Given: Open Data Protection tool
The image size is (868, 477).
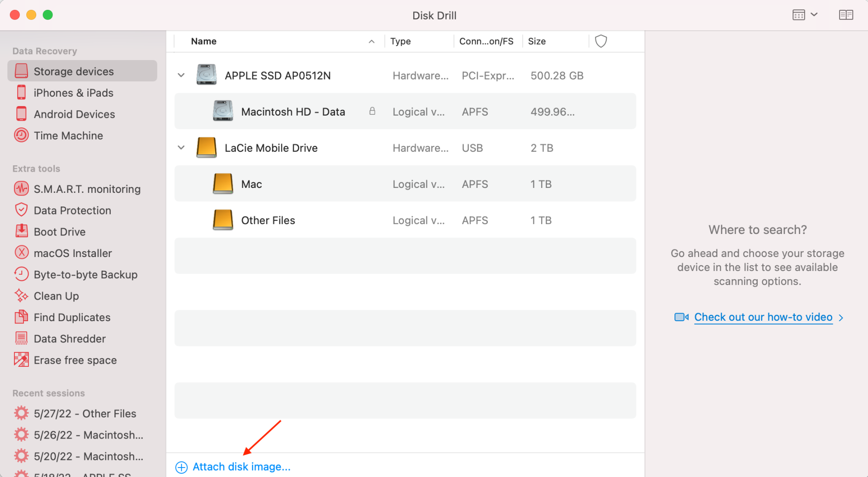Looking at the screenshot, I should pyautogui.click(x=72, y=210).
